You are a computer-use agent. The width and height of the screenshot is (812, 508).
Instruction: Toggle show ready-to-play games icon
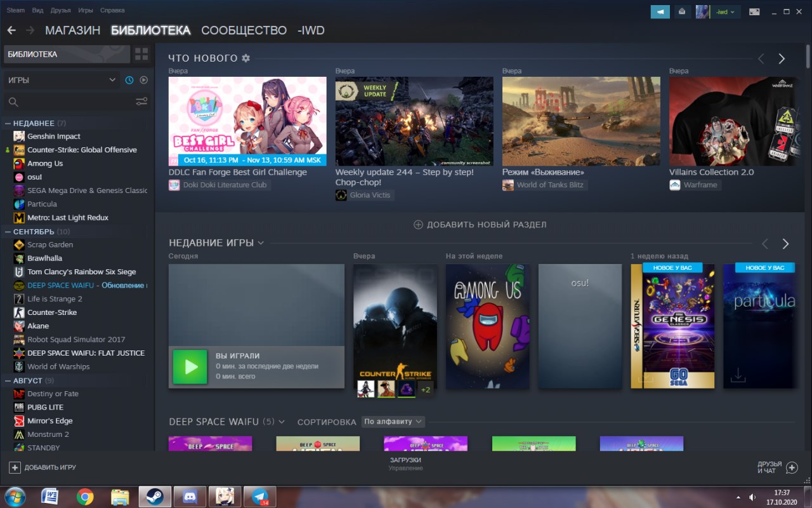point(143,80)
